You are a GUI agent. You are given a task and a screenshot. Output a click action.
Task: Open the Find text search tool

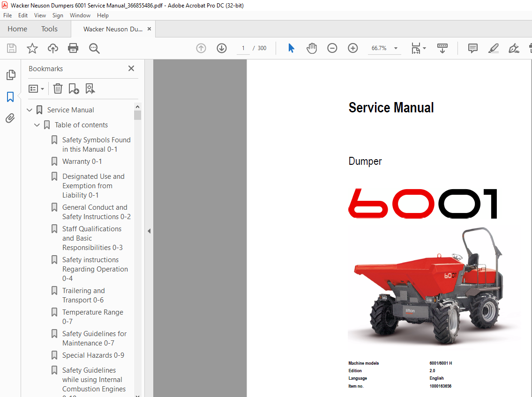94,48
